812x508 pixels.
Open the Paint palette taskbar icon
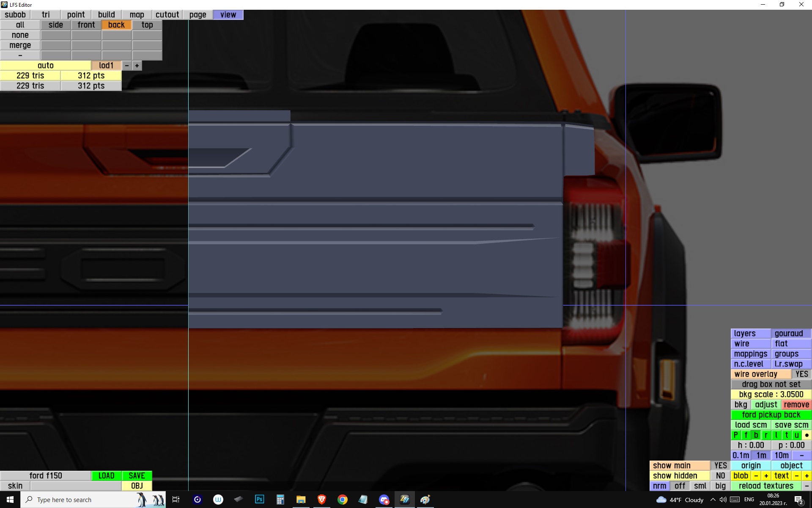[425, 500]
